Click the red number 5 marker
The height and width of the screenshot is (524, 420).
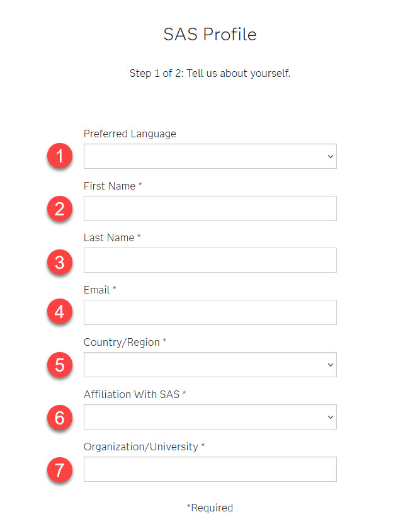pyautogui.click(x=60, y=365)
